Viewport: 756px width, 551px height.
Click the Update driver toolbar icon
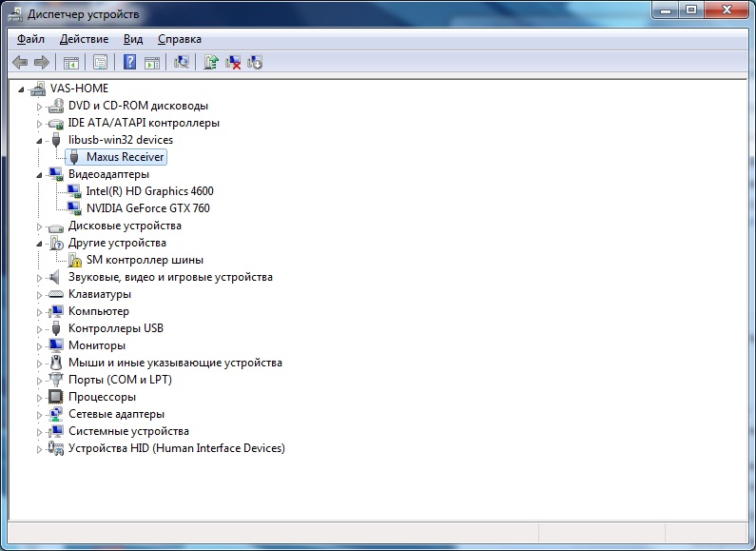pyautogui.click(x=211, y=62)
